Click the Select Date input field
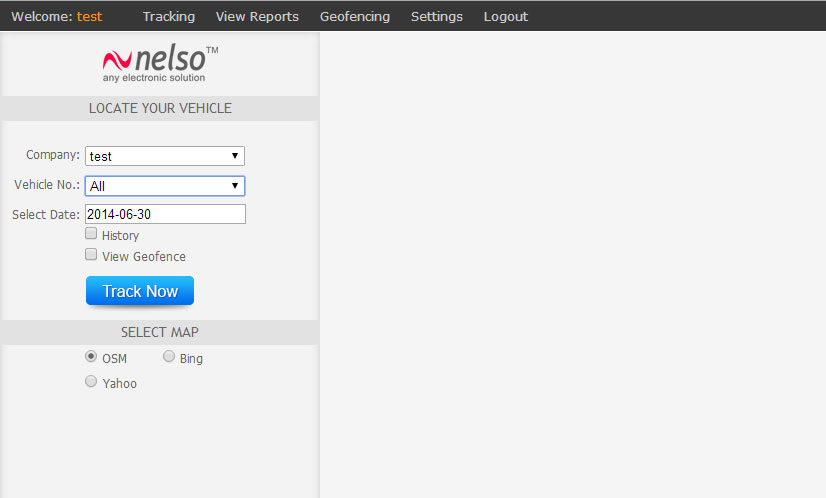This screenshot has height=498, width=826. coord(165,214)
